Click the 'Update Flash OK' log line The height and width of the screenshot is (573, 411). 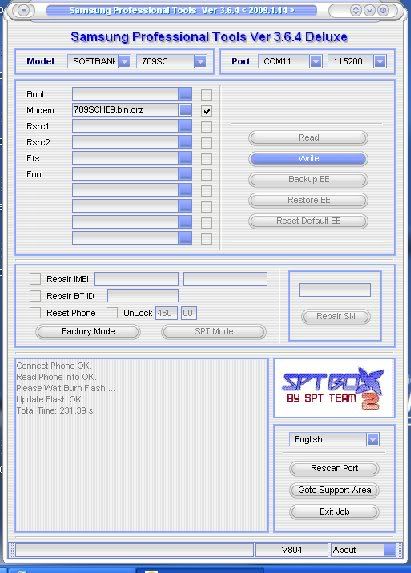coord(49,399)
